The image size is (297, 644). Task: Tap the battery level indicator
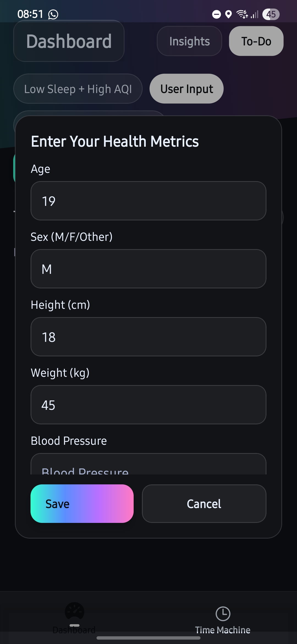point(271,14)
